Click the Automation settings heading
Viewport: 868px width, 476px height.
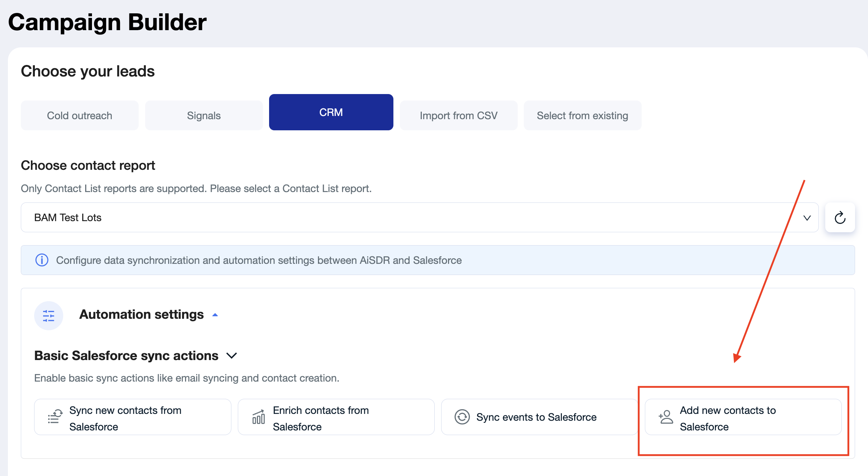(x=142, y=314)
